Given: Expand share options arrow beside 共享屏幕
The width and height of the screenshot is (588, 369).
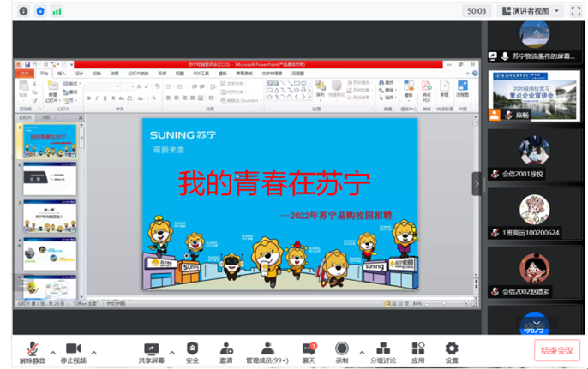Looking at the screenshot, I should [x=172, y=351].
